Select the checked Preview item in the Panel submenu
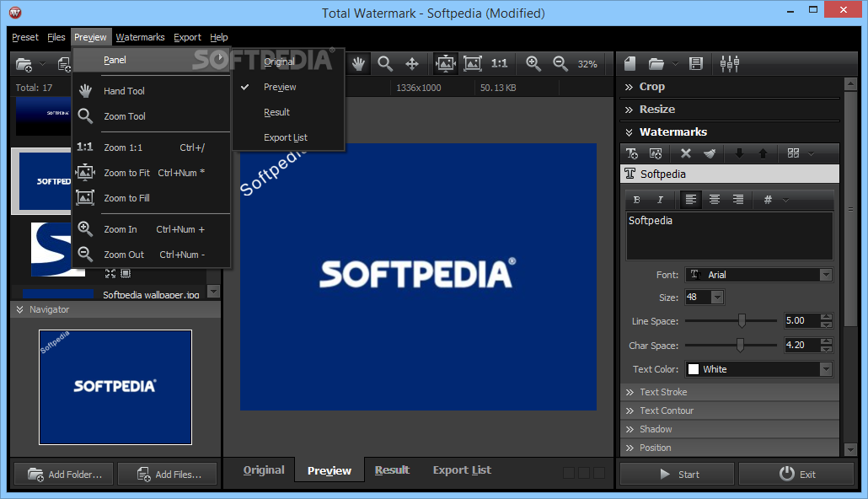 pos(288,87)
